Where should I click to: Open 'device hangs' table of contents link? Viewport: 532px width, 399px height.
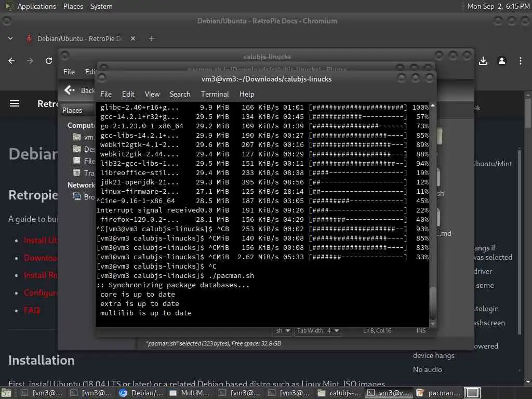click(433, 355)
